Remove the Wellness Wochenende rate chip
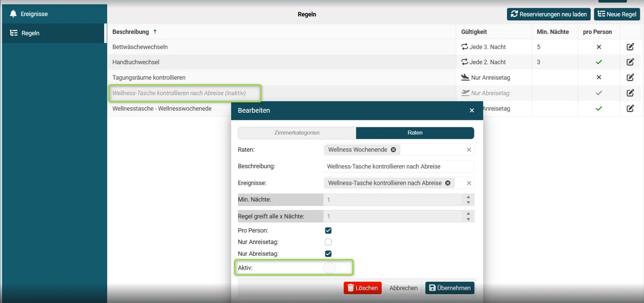Viewport: 644px width, 303px height. [393, 149]
